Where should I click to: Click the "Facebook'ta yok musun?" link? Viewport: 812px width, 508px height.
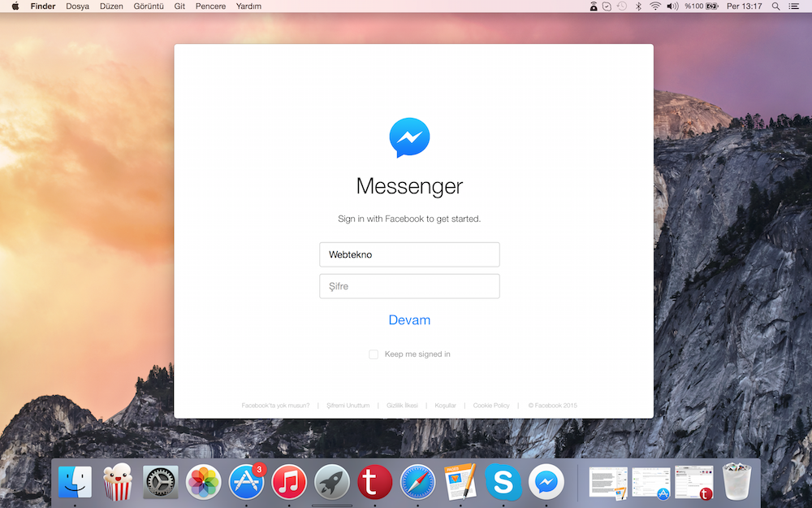coord(275,406)
